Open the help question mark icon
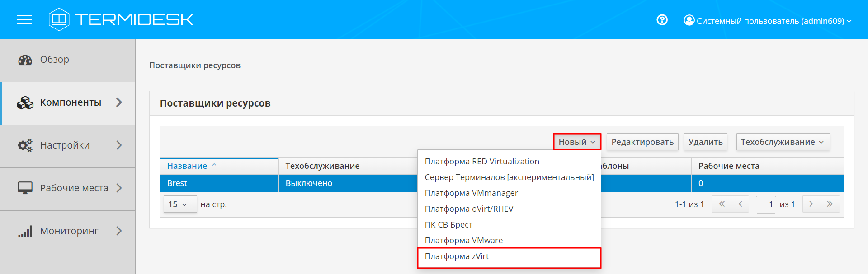 (662, 20)
